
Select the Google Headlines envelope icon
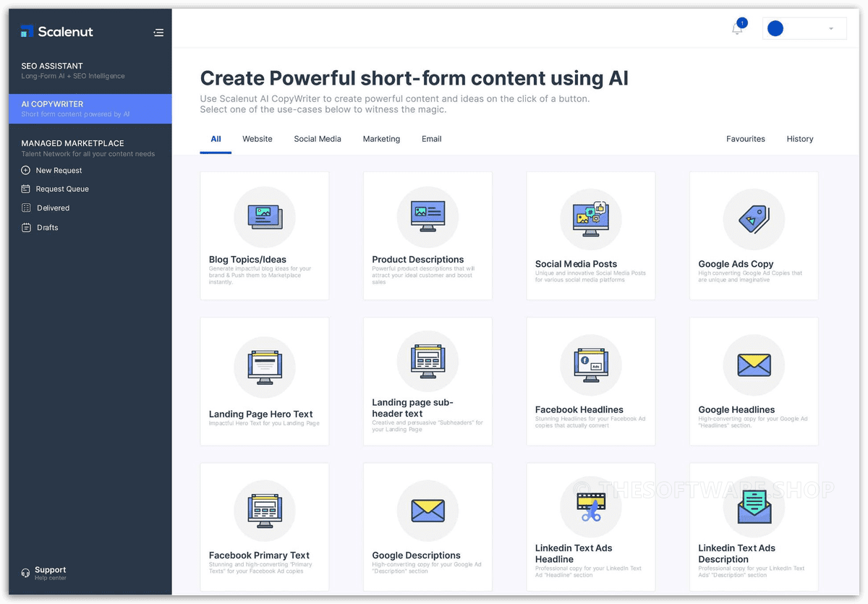754,365
